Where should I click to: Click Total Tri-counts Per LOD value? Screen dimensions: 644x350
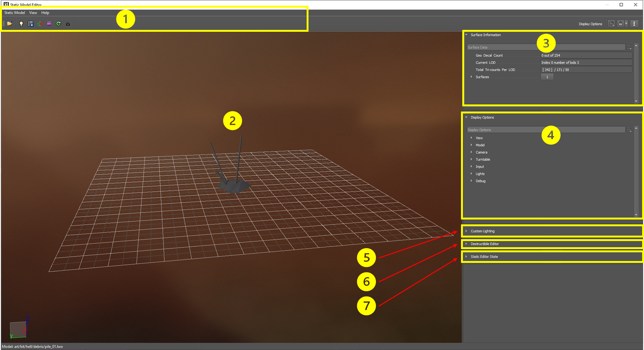coord(586,70)
